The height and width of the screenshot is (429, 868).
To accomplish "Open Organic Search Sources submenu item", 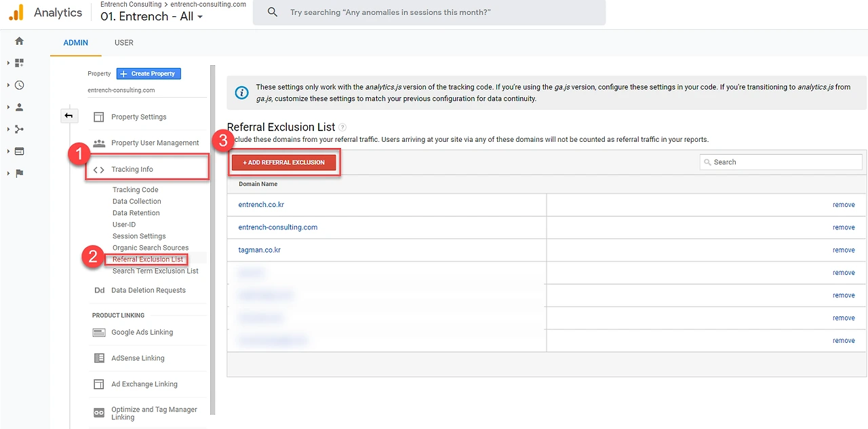I will (151, 247).
